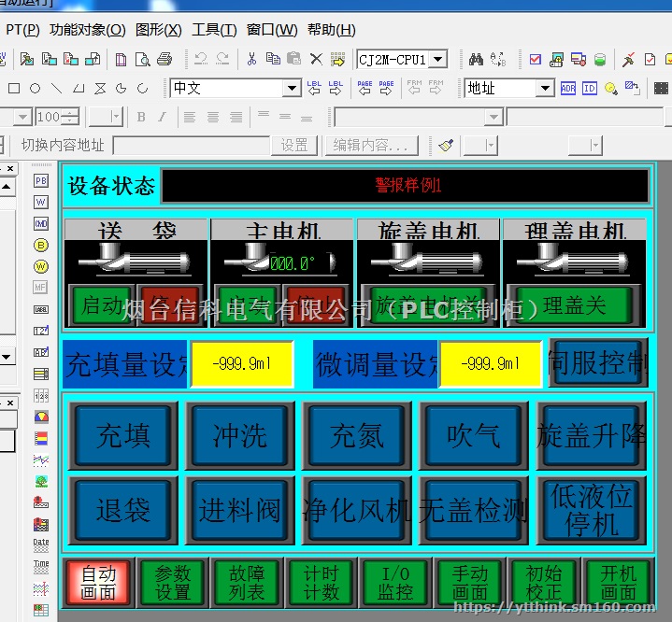The image size is (672, 622).
Task: Select the rectangle drawing tool
Action: [14, 88]
